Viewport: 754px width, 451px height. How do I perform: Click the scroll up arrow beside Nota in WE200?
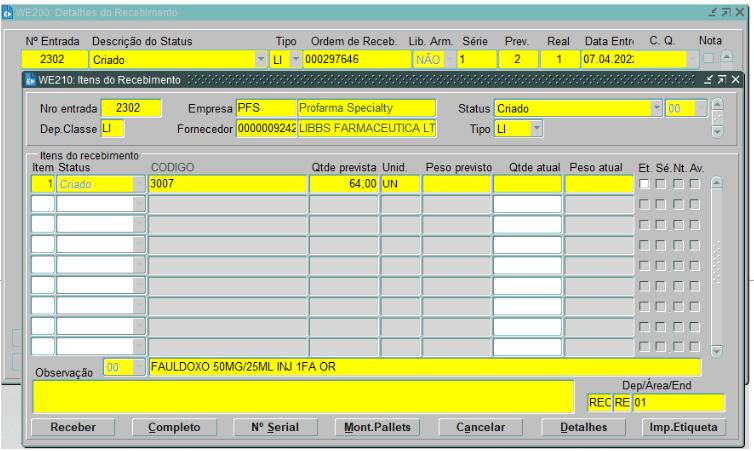pyautogui.click(x=727, y=56)
